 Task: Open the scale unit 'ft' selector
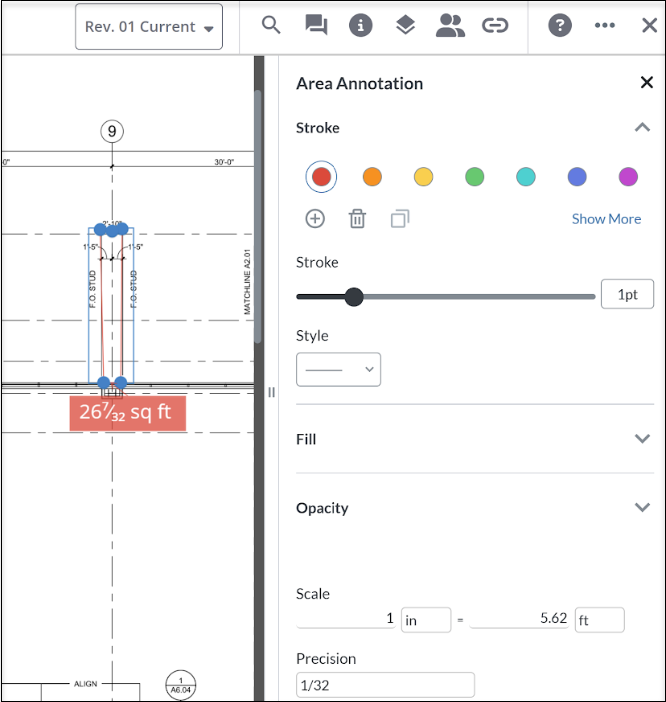tap(600, 620)
